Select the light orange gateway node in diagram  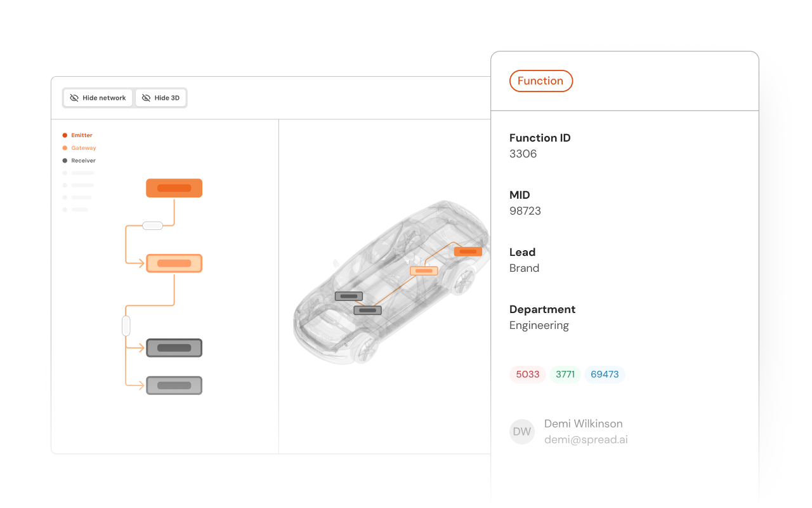(x=174, y=263)
